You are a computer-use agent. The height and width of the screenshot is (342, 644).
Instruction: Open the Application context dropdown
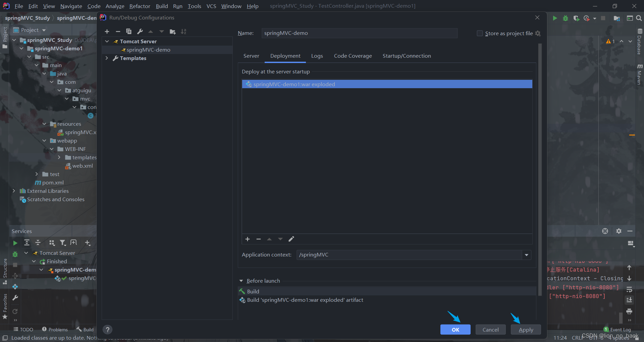coord(527,255)
